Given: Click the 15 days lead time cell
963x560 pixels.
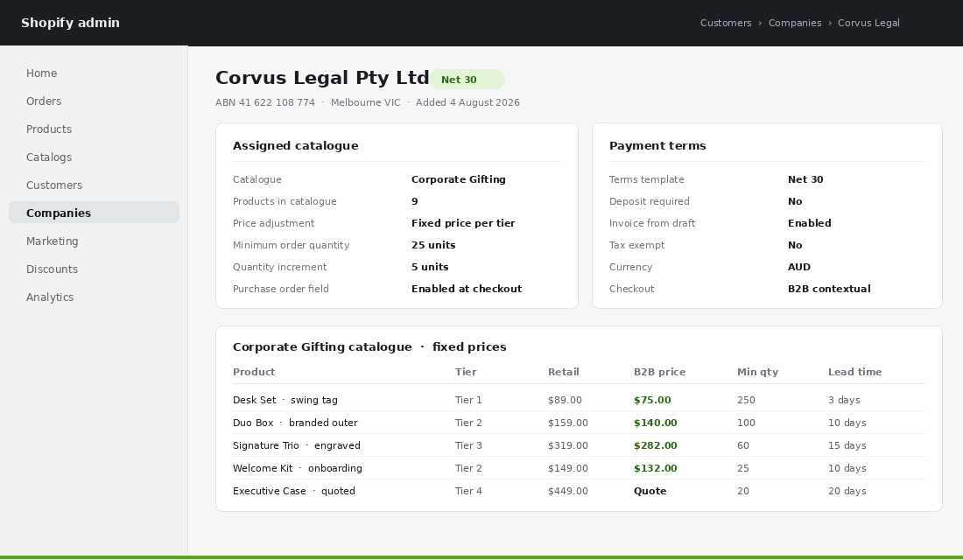Looking at the screenshot, I should 847,445.
